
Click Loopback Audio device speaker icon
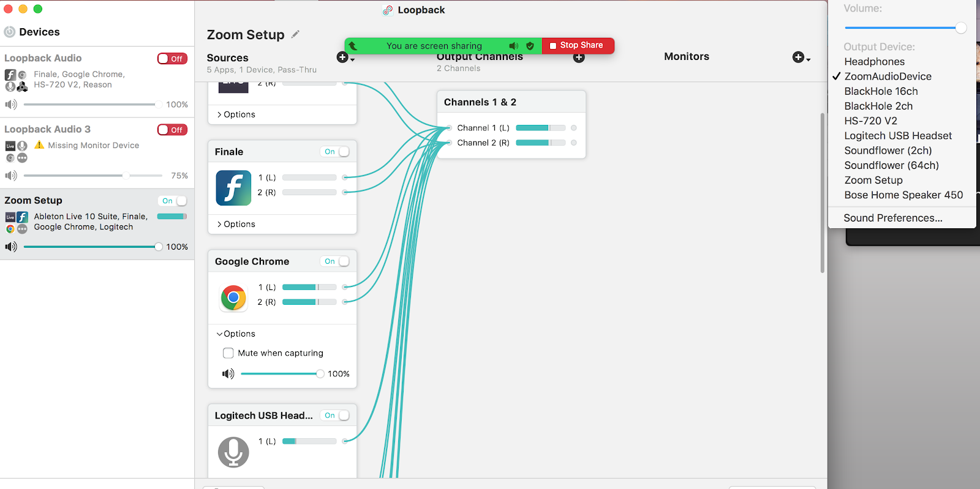pyautogui.click(x=11, y=105)
